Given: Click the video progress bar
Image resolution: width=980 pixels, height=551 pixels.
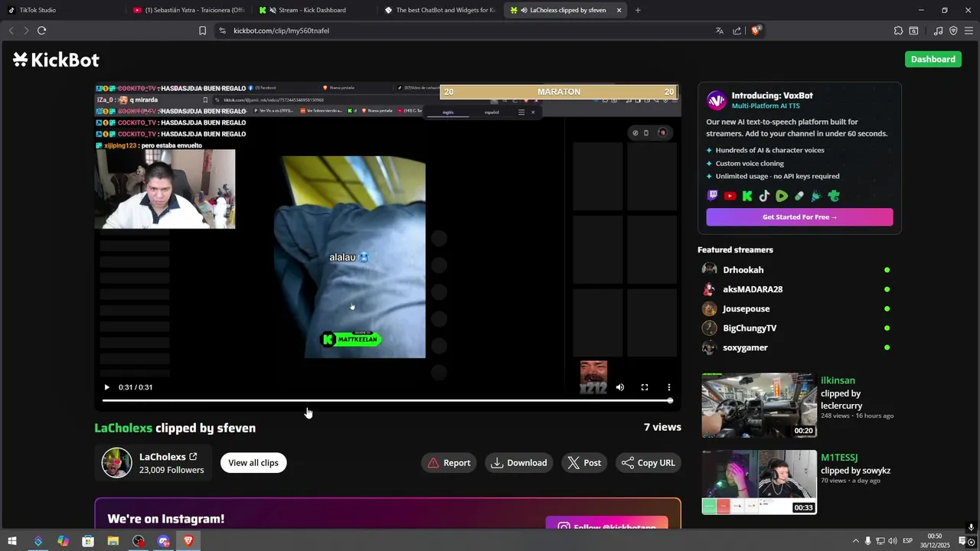Looking at the screenshot, I should (387, 401).
